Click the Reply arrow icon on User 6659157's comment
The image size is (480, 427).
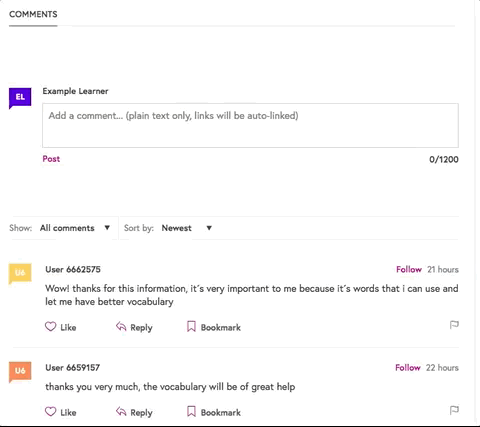click(x=121, y=412)
